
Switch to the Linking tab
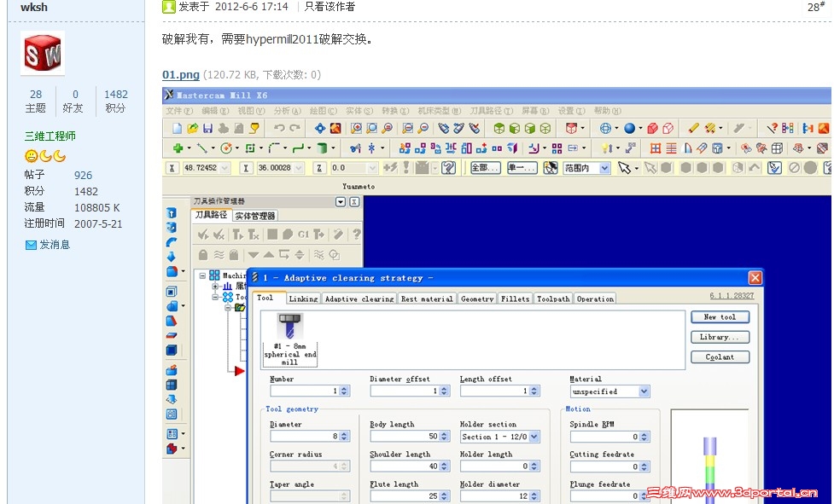click(303, 298)
